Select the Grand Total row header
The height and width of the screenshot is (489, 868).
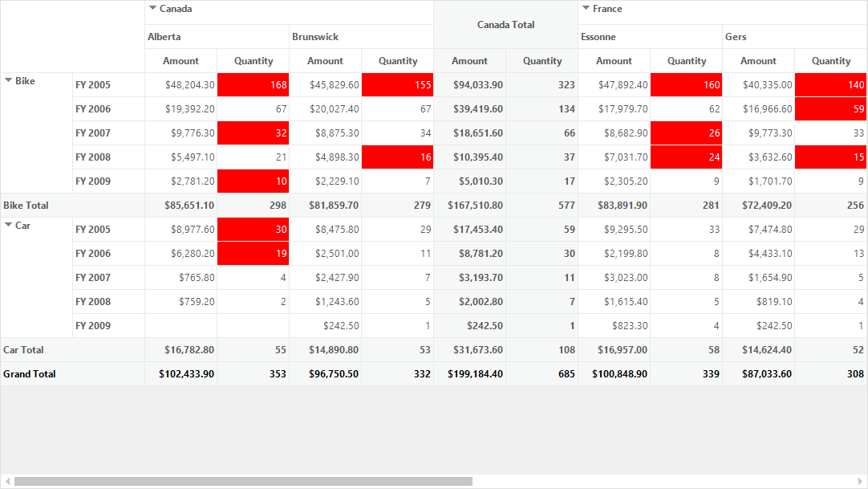(x=72, y=374)
